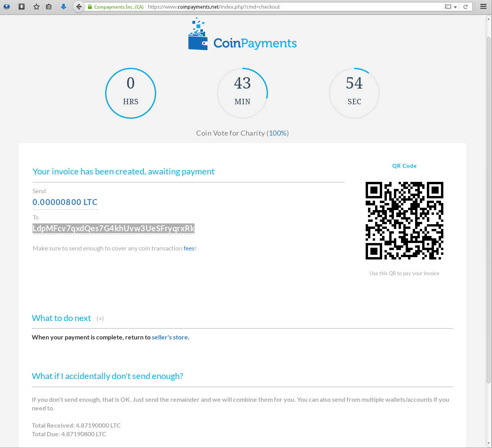Click Coinpayments Inc. (CA) certificate label
Image resolution: width=492 pixels, height=448 pixels.
[x=119, y=7]
